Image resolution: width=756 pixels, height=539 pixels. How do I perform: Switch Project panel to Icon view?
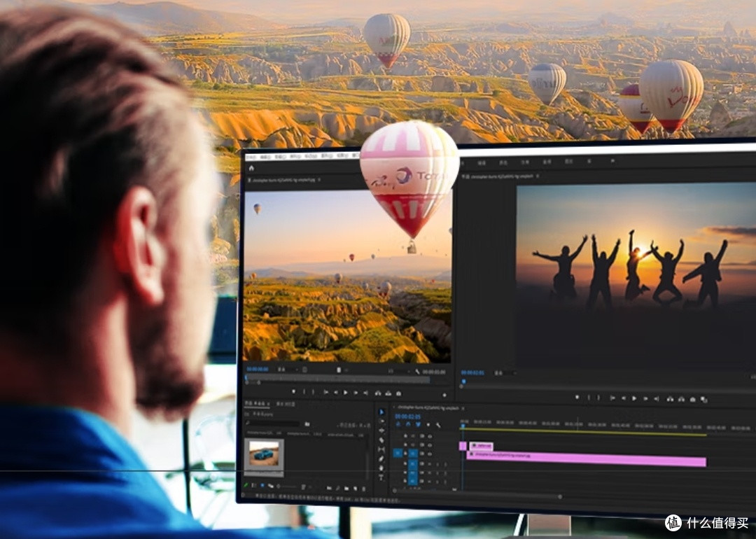[262, 486]
